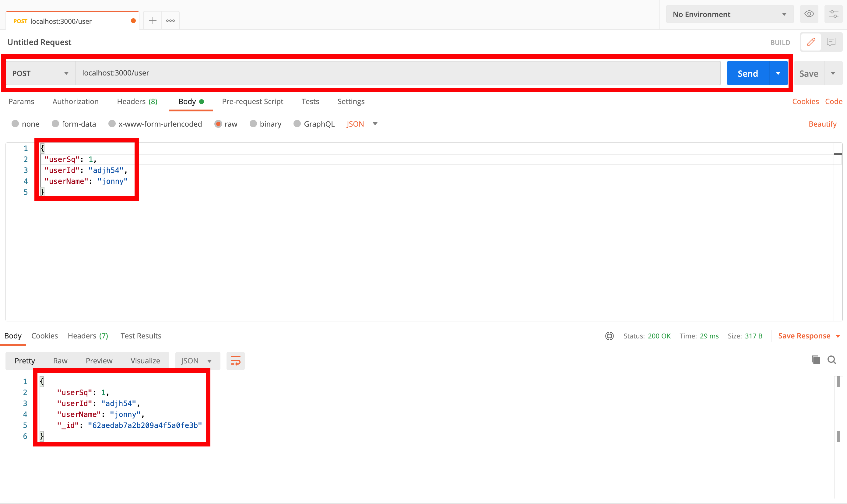
Task: Toggle the response line wrap icon
Action: click(x=235, y=361)
